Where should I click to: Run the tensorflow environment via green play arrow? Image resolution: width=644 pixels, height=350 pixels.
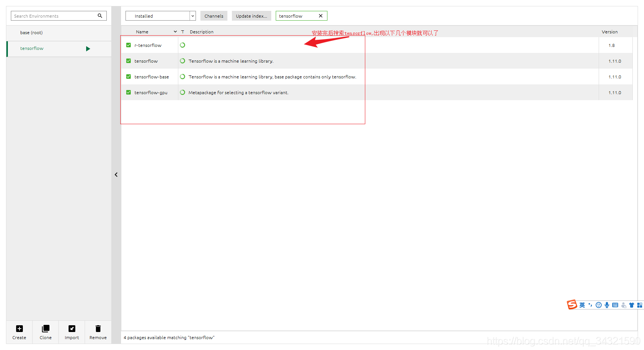click(x=88, y=49)
